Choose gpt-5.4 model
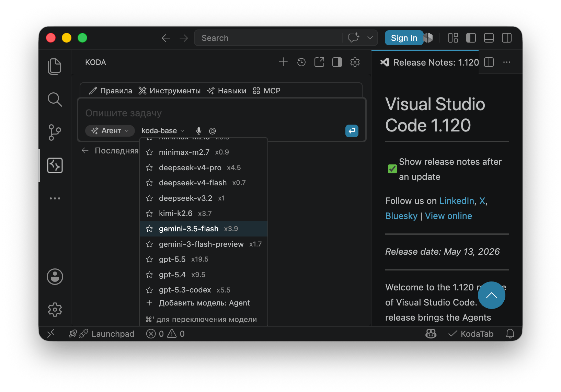This screenshot has width=561, height=392. 204,275
